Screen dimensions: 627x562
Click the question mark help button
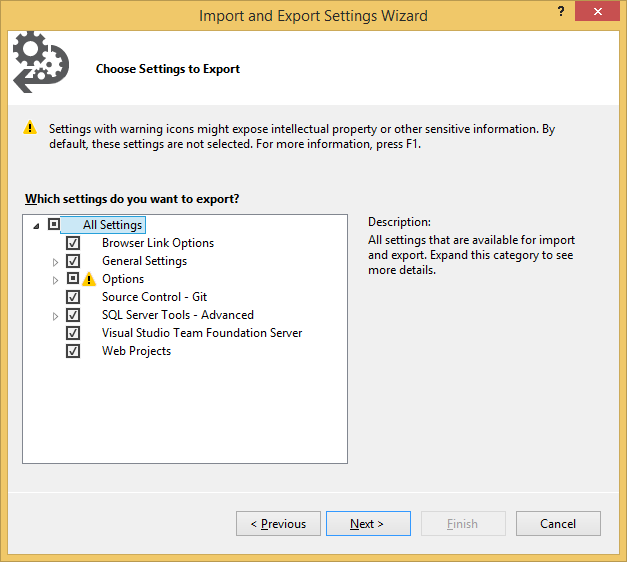pyautogui.click(x=560, y=12)
